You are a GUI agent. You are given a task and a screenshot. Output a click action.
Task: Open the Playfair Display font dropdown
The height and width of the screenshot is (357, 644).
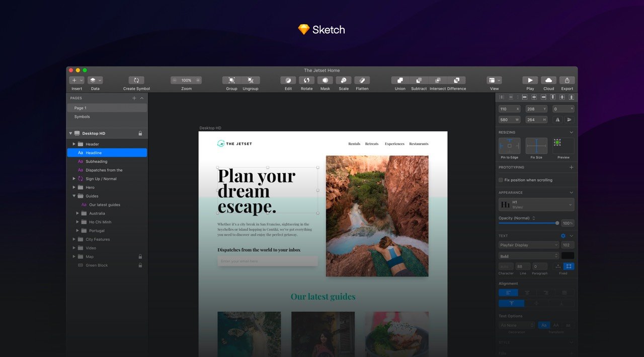coord(528,245)
